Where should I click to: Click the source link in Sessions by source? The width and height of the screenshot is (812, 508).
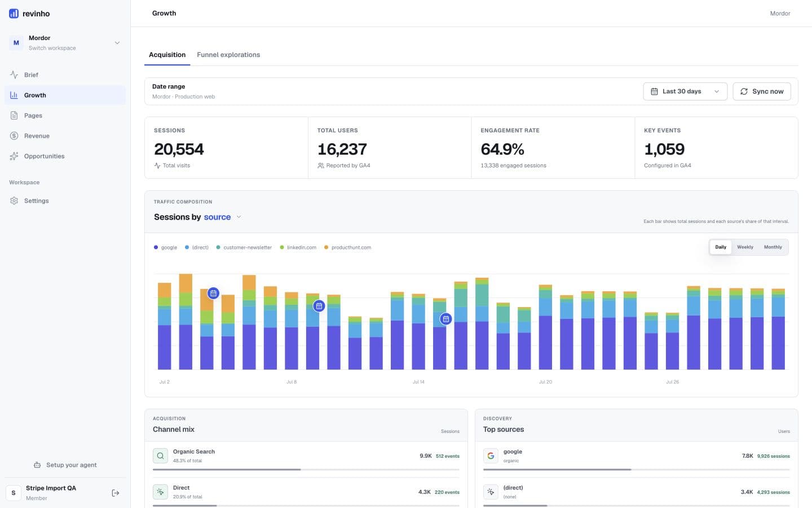pos(217,217)
